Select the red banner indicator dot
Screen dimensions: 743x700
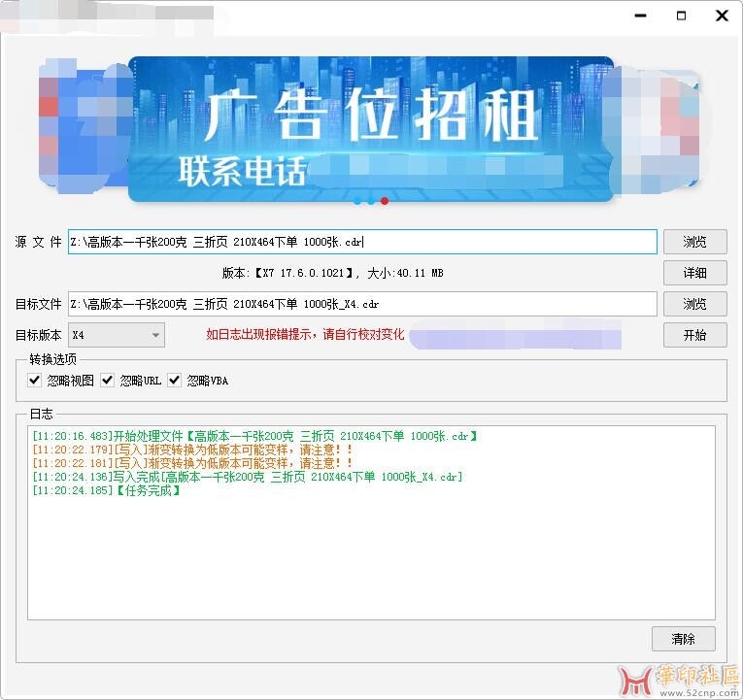point(385,201)
